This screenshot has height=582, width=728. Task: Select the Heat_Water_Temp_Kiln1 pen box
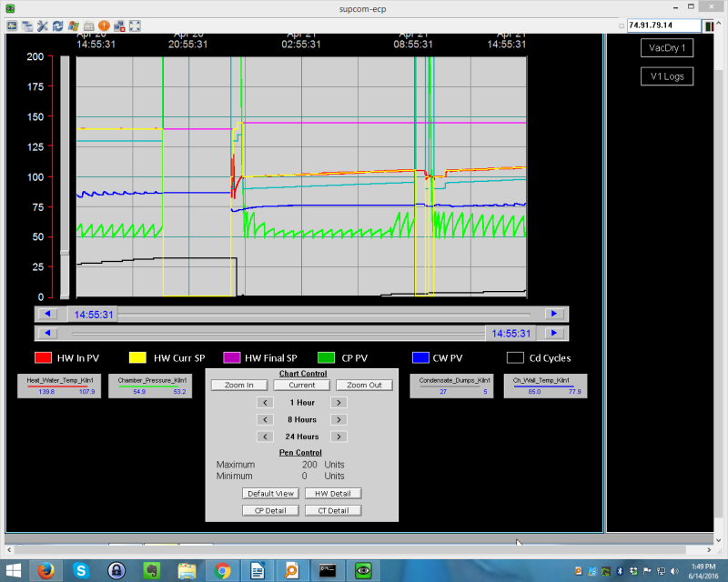point(59,386)
